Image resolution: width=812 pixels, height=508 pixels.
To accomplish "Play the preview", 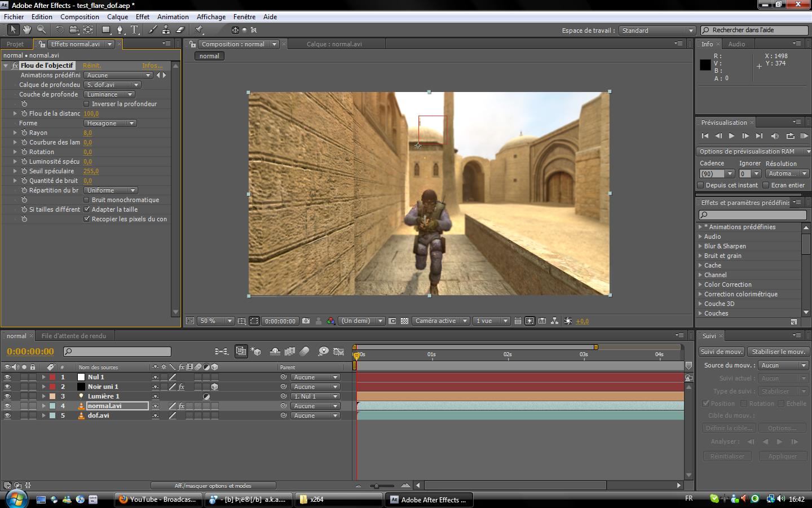I will pos(731,136).
